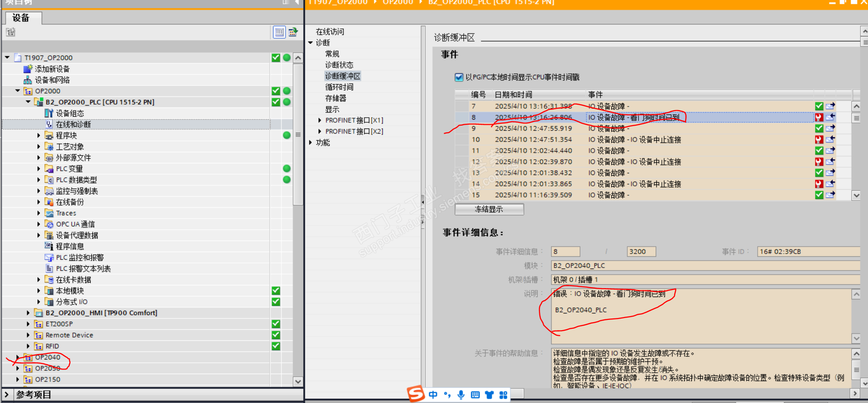Open the 存储器 page
This screenshot has width=868, height=403.
[x=336, y=98]
